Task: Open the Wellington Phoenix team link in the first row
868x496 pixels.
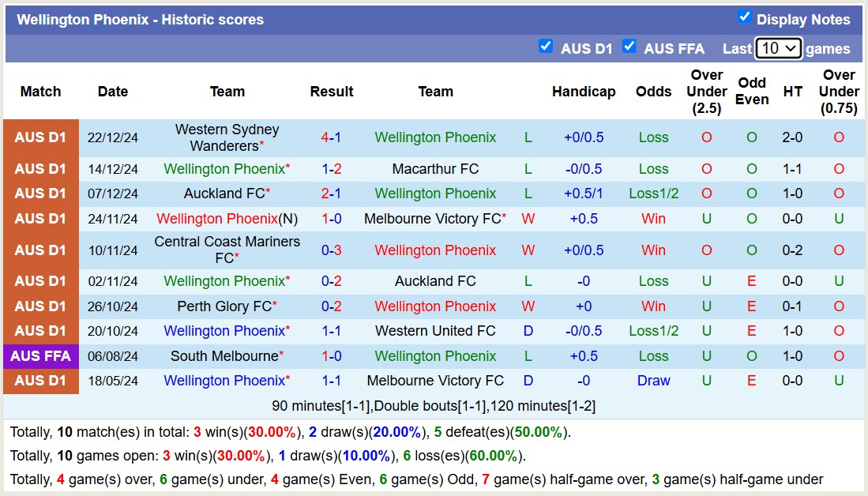Action: (435, 137)
